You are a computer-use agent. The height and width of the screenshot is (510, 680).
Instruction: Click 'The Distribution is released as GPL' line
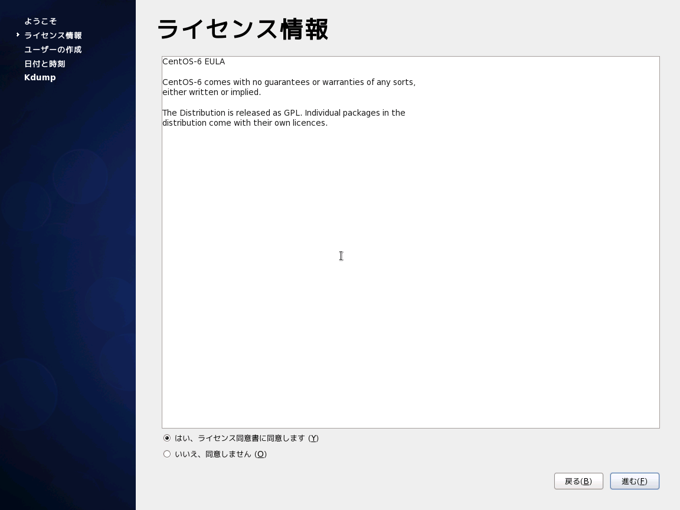[284, 113]
